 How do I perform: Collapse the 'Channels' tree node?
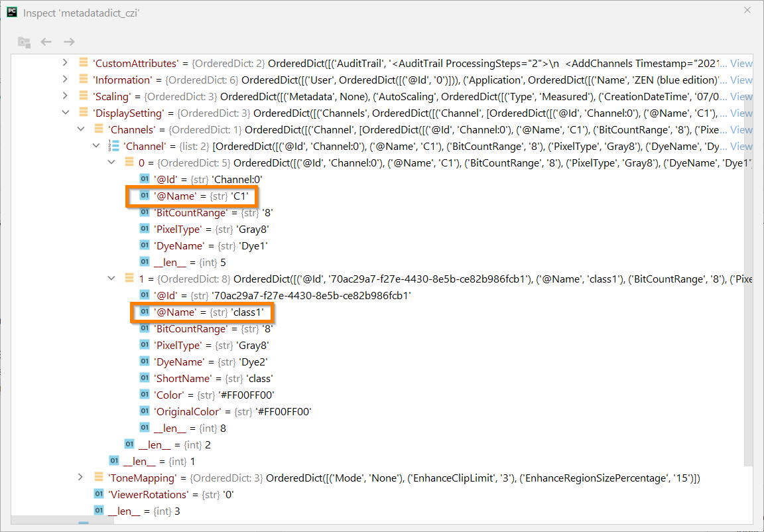[x=80, y=129]
